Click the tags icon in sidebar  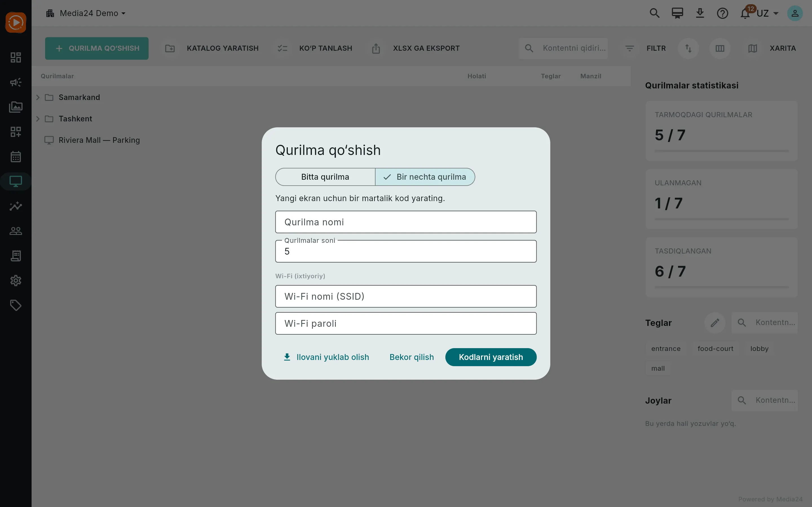(x=16, y=305)
